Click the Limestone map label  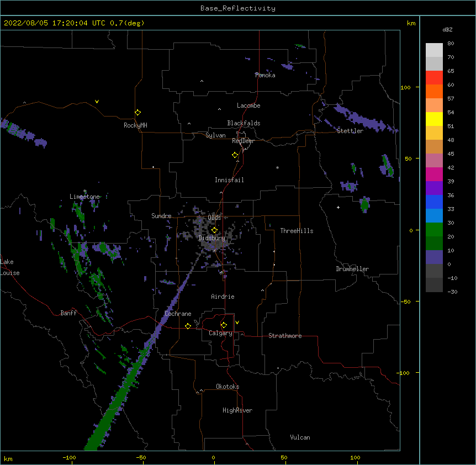[x=84, y=197]
